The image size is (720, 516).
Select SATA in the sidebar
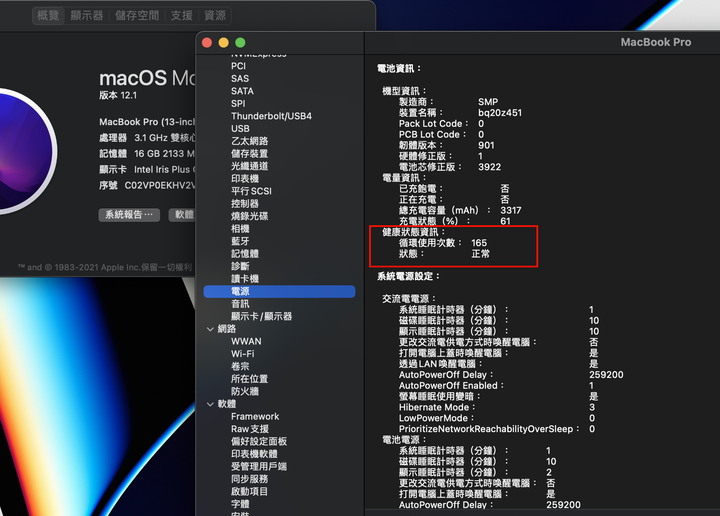242,91
